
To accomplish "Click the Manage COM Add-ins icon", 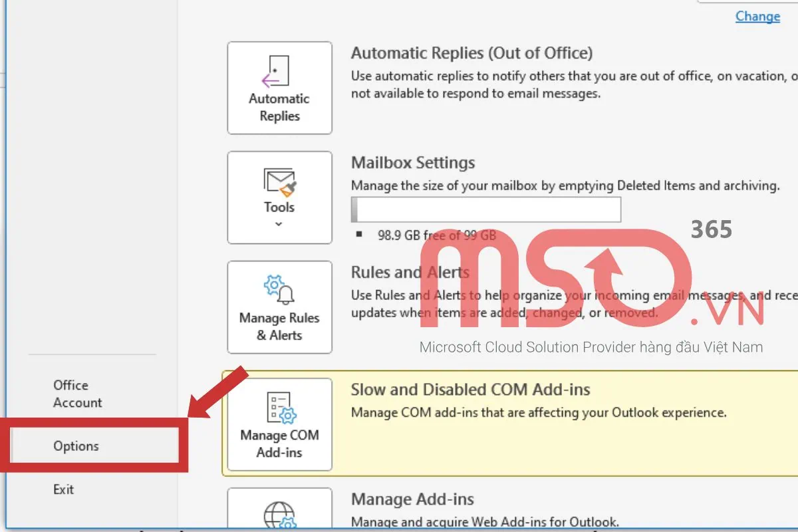I will point(279,424).
